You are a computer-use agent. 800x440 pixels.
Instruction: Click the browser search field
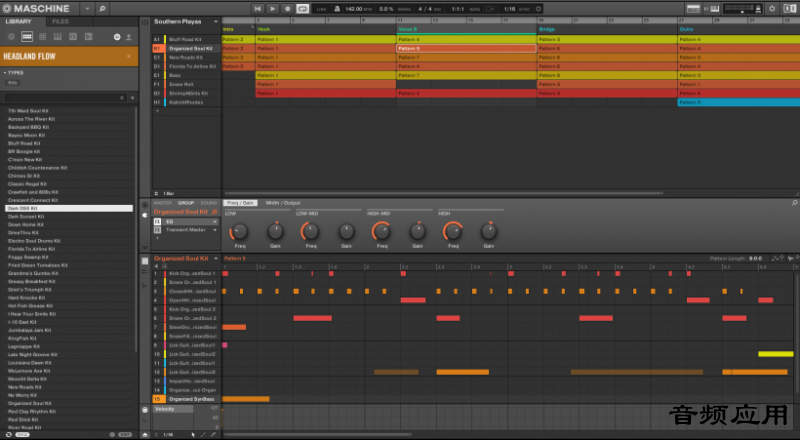pos(64,97)
